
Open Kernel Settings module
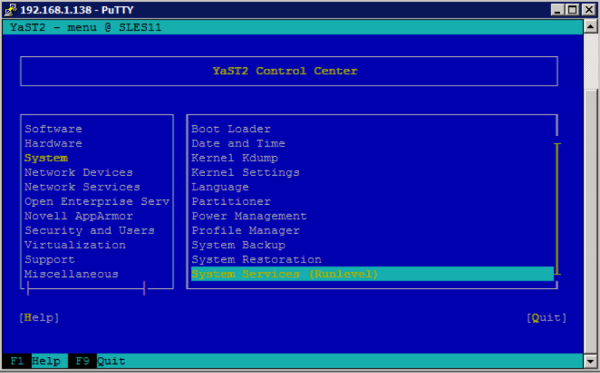coord(245,173)
